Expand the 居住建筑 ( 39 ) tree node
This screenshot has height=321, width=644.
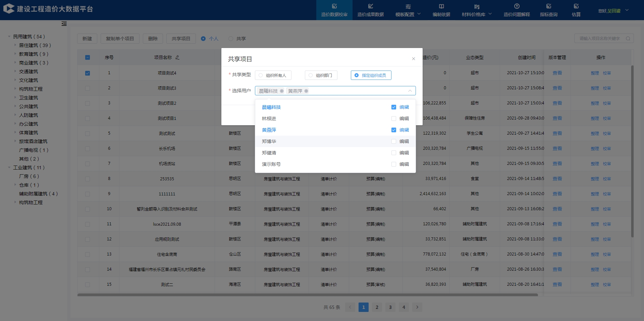click(15, 45)
